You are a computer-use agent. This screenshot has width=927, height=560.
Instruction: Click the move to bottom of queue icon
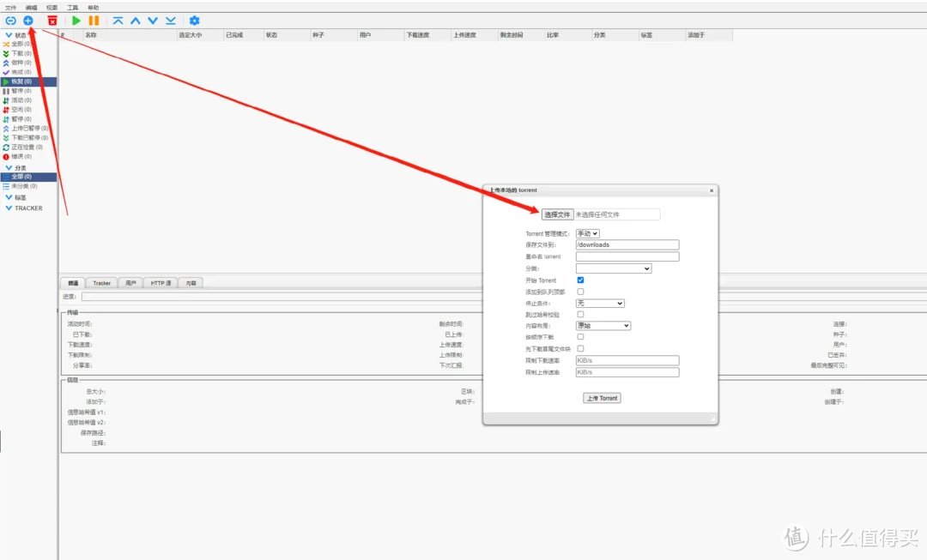[x=170, y=20]
